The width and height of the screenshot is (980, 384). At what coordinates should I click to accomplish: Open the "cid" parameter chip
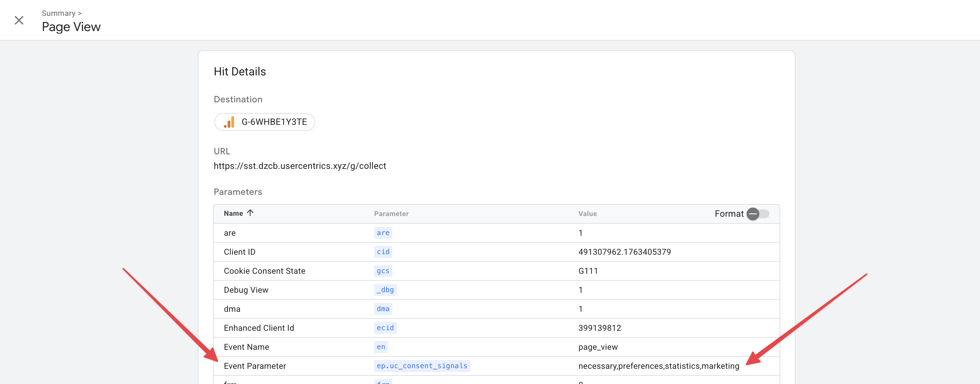383,252
